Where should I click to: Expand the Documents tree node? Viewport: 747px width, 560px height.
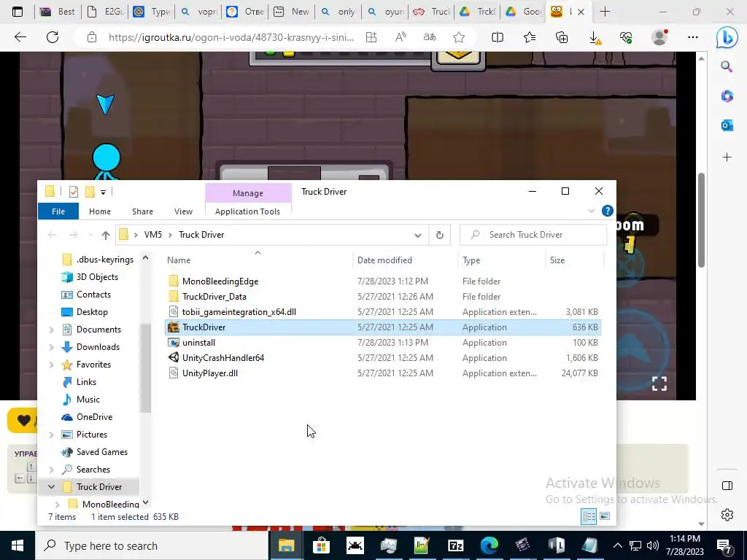click(x=52, y=330)
